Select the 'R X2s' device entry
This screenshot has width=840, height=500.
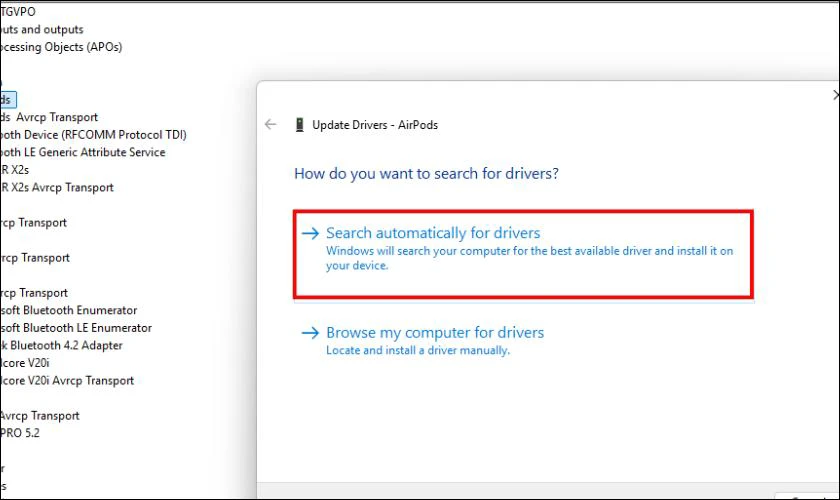coord(14,170)
